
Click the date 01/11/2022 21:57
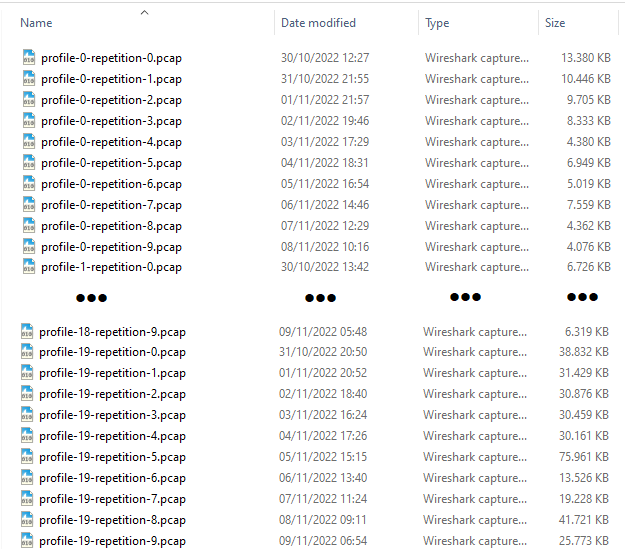(325, 100)
